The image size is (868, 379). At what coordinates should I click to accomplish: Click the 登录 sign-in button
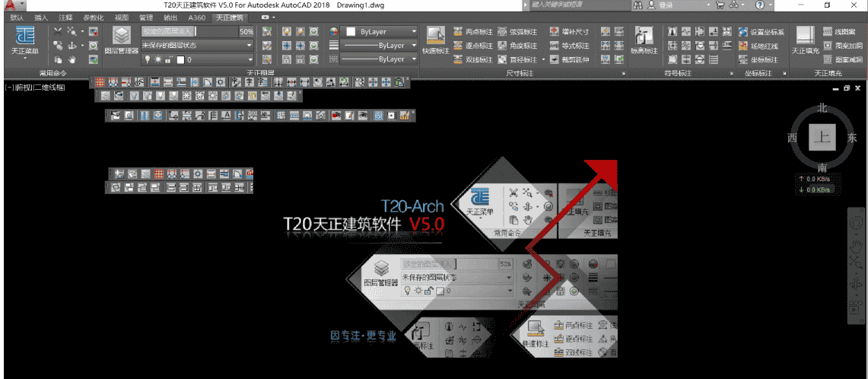pos(666,5)
